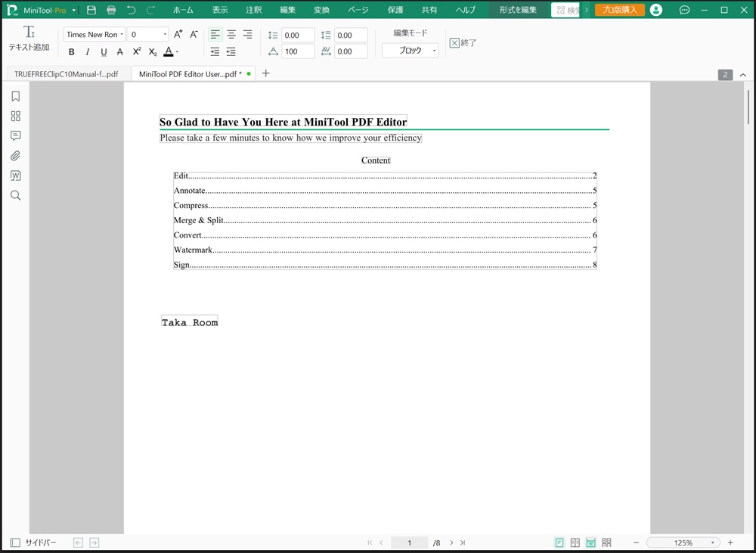Image resolution: width=756 pixels, height=553 pixels.
Task: Open the 表示 menu
Action: pyautogui.click(x=220, y=10)
